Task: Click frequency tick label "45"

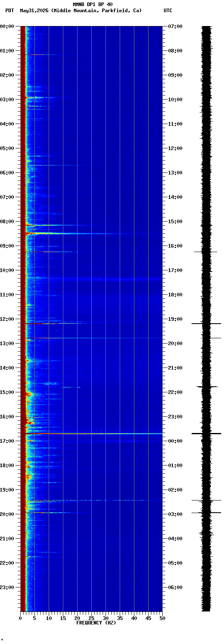Action: coord(148,618)
